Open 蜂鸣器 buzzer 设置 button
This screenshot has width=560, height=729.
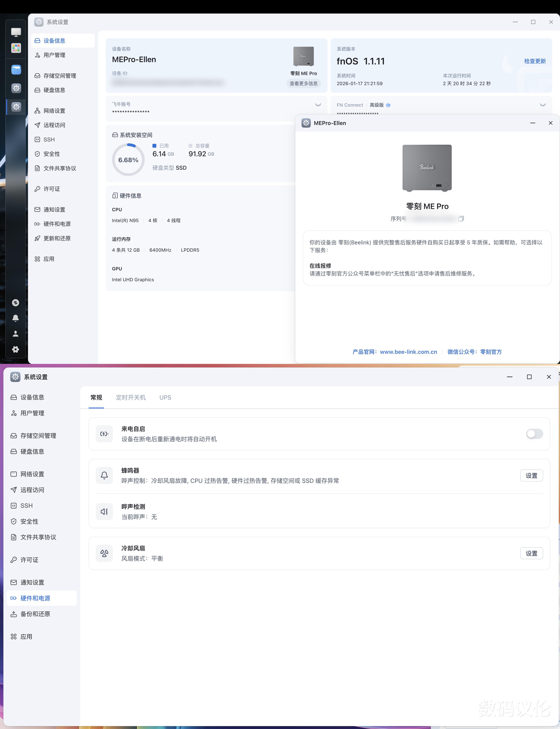tap(531, 476)
